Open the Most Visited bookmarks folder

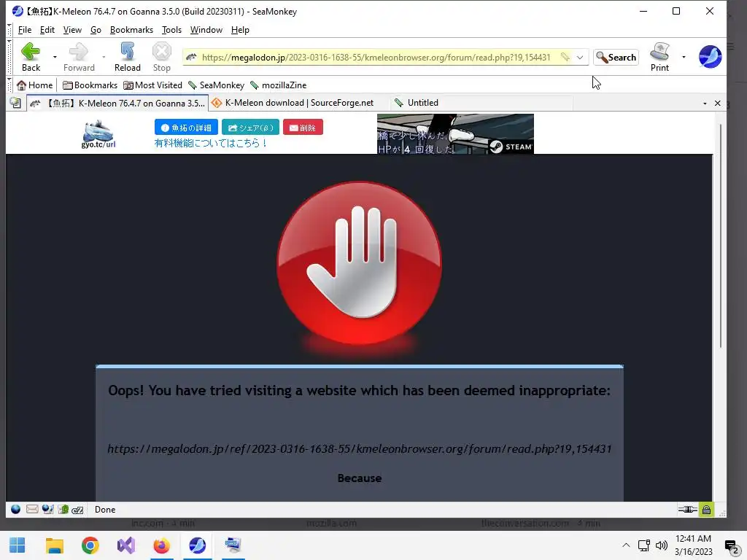pos(153,85)
